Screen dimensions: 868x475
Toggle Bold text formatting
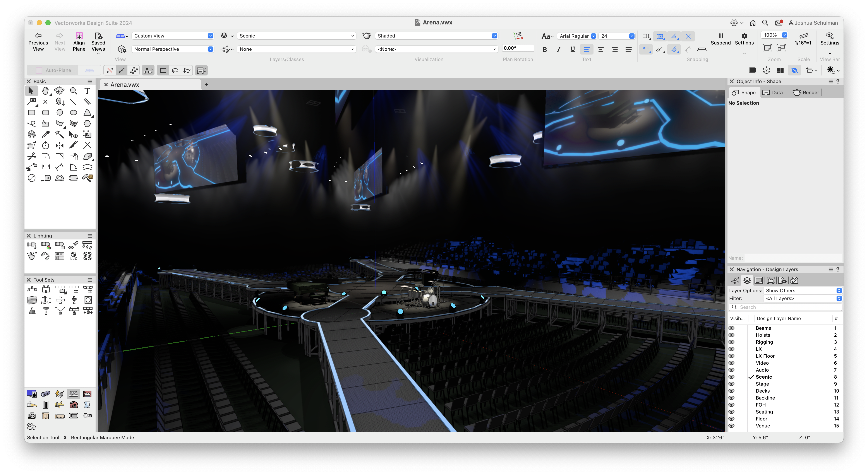(545, 50)
